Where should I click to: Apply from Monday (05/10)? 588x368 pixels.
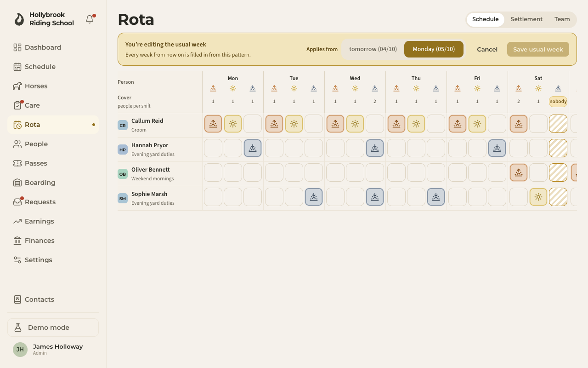pyautogui.click(x=434, y=49)
